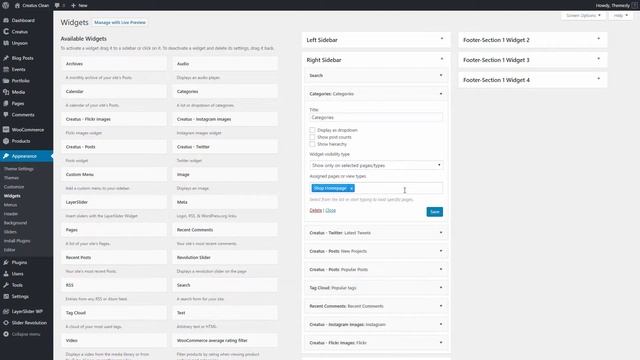
Task: Open Dashboard icon in sidebar
Action: point(6,20)
